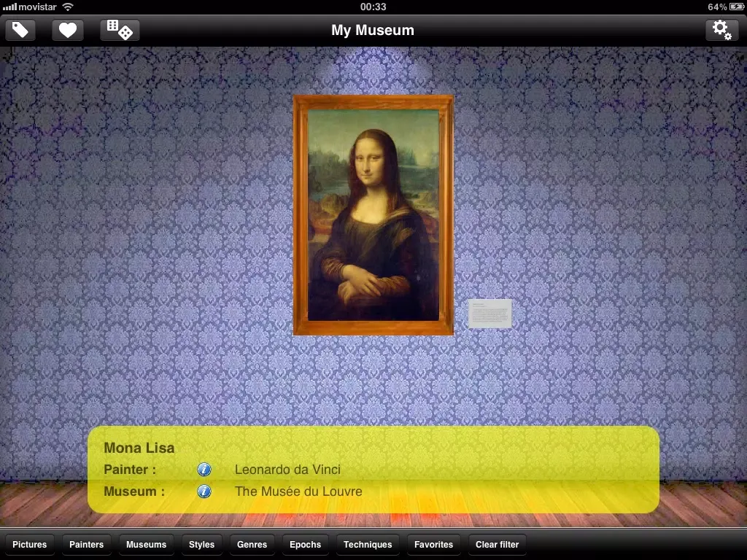Tap the framed Mona Lisa painting
747x560 pixels.
[x=373, y=215]
